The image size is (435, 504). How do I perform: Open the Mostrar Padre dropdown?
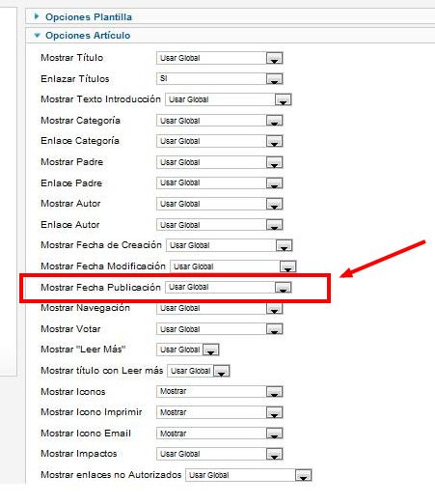click(220, 162)
